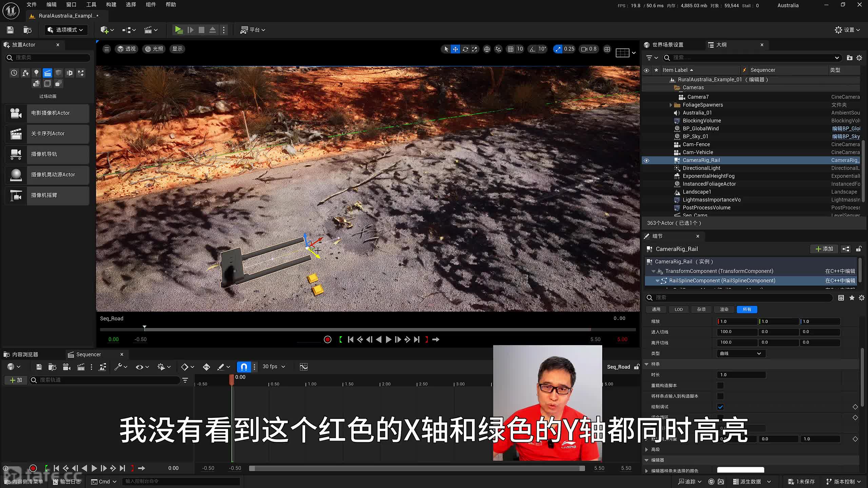Image resolution: width=868 pixels, height=488 pixels.
Task: Click save current level icon
Action: click(x=10, y=30)
